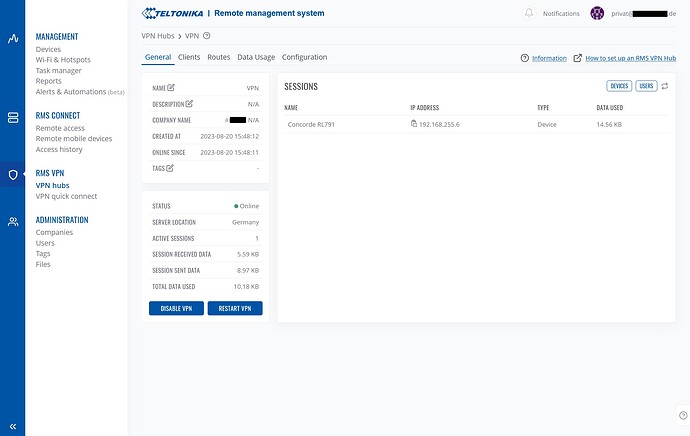Edit the description via pencil icon
Image resolution: width=690 pixels, height=436 pixels.
(x=189, y=104)
